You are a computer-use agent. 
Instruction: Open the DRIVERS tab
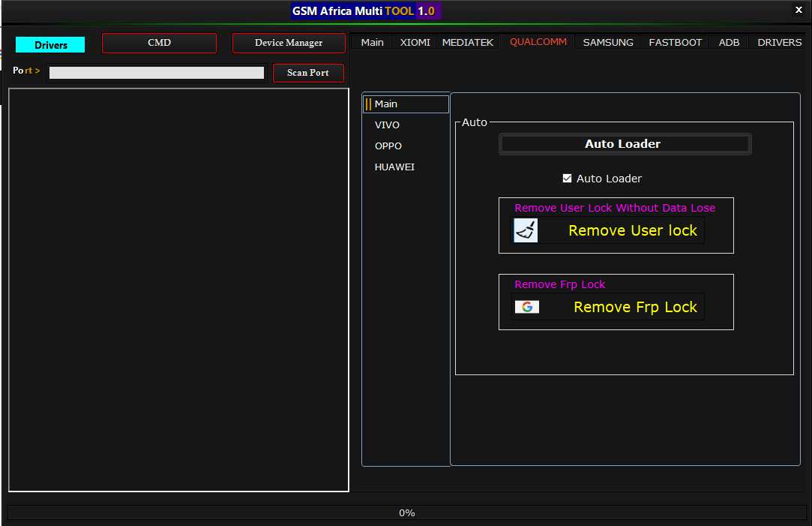779,43
